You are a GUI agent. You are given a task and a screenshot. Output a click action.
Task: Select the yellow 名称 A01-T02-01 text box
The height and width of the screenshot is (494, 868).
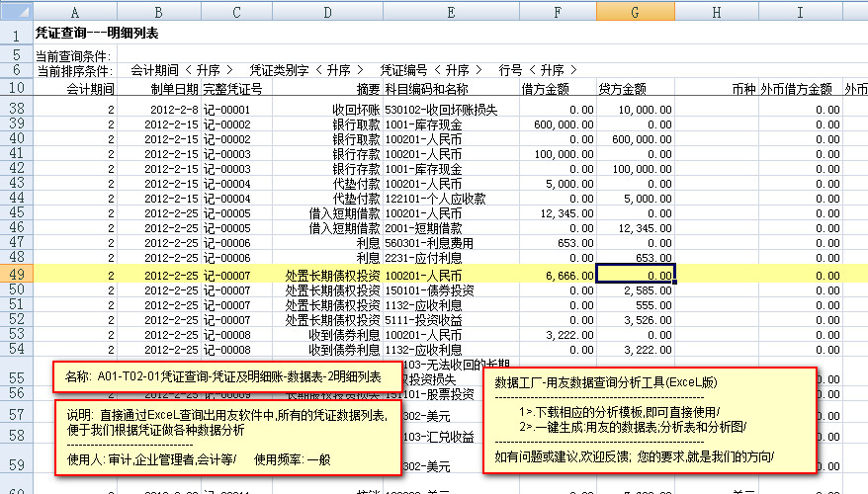226,376
